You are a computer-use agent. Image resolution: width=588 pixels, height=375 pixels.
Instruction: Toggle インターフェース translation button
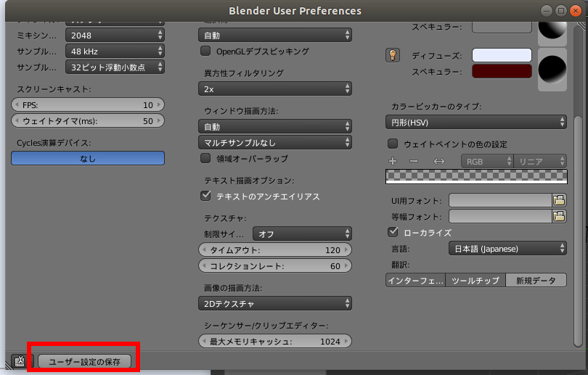415,280
